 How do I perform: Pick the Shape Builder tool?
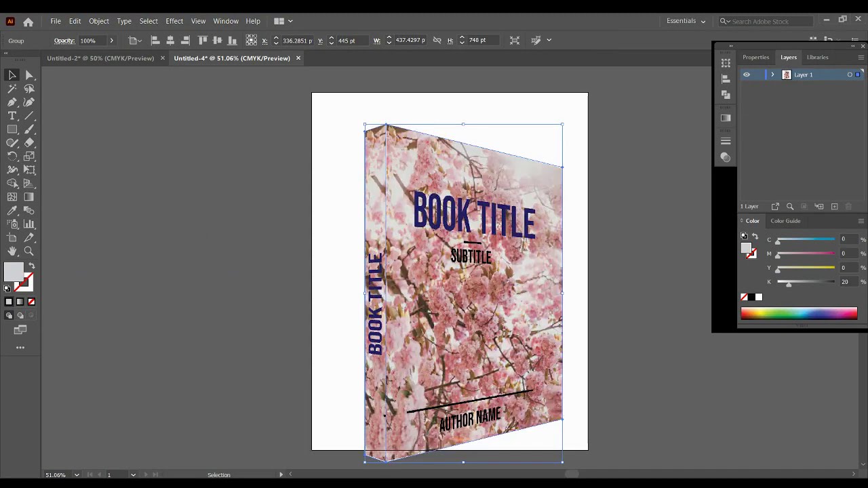click(x=12, y=184)
